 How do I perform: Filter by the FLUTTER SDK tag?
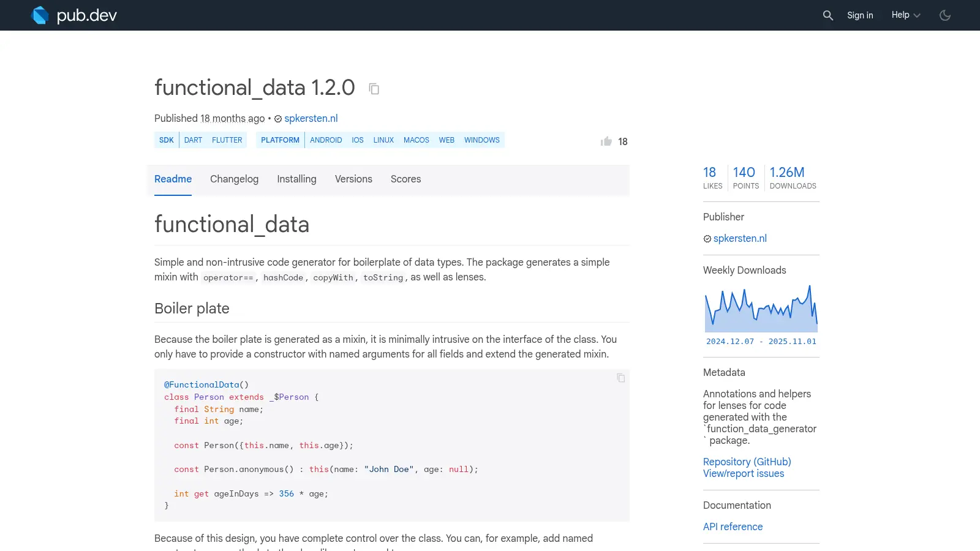[x=227, y=140]
